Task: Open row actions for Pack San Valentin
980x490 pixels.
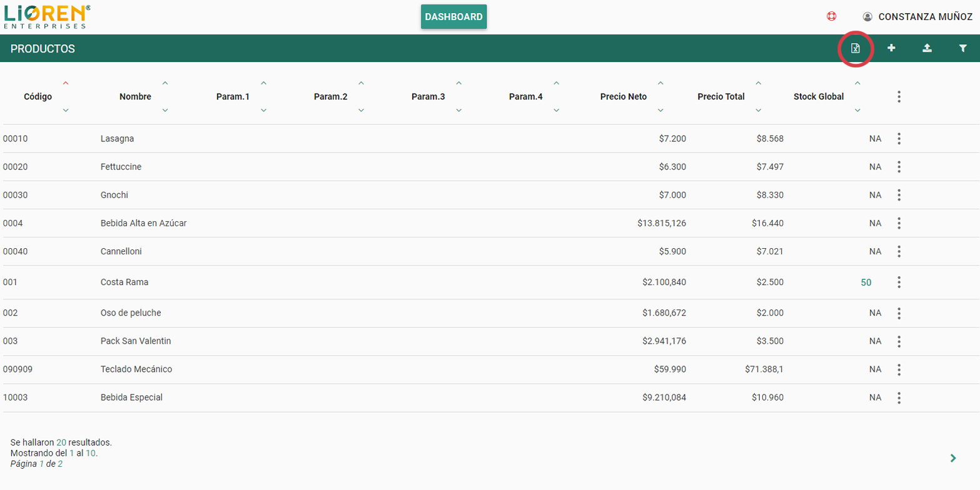Action: pos(899,341)
